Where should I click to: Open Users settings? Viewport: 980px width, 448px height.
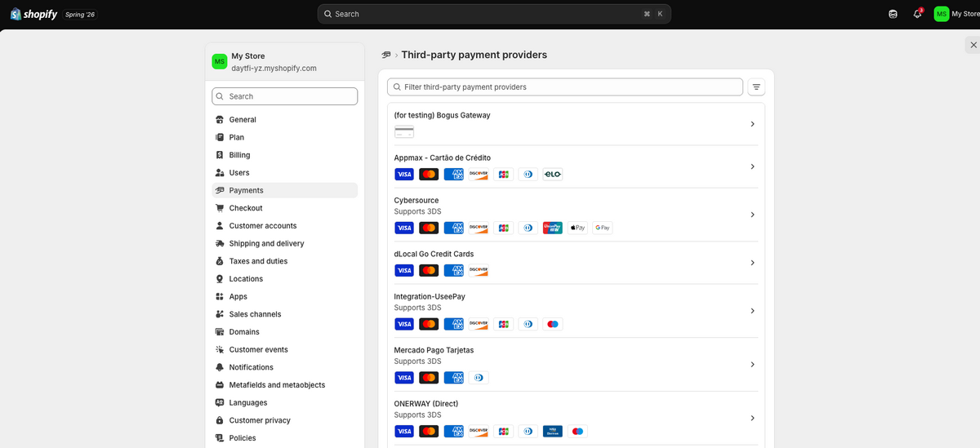(x=285, y=173)
